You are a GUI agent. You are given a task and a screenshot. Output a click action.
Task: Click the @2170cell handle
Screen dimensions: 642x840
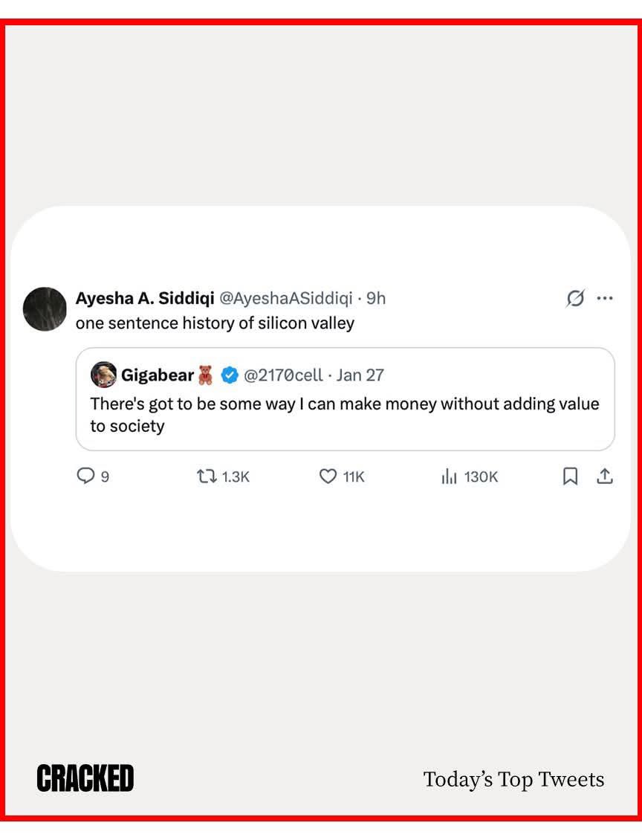283,375
